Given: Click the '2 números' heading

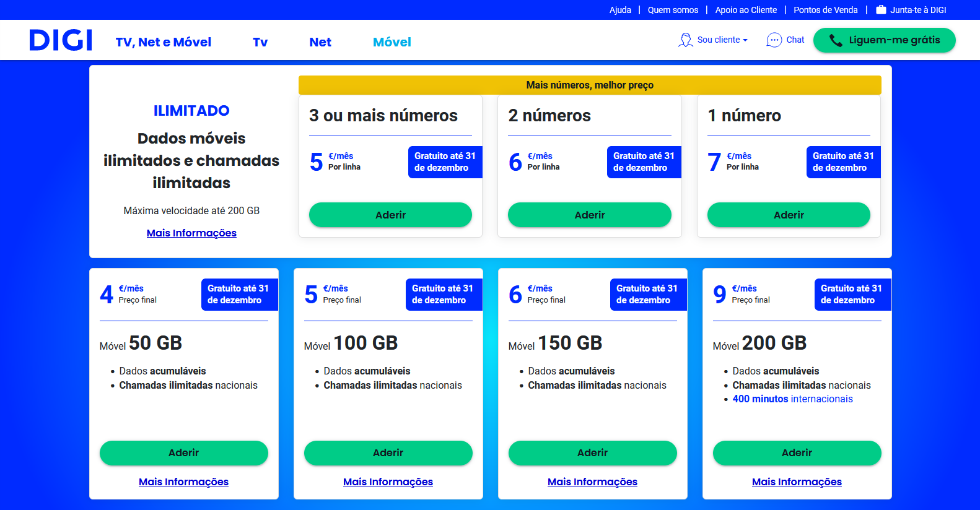Looking at the screenshot, I should pyautogui.click(x=549, y=116).
